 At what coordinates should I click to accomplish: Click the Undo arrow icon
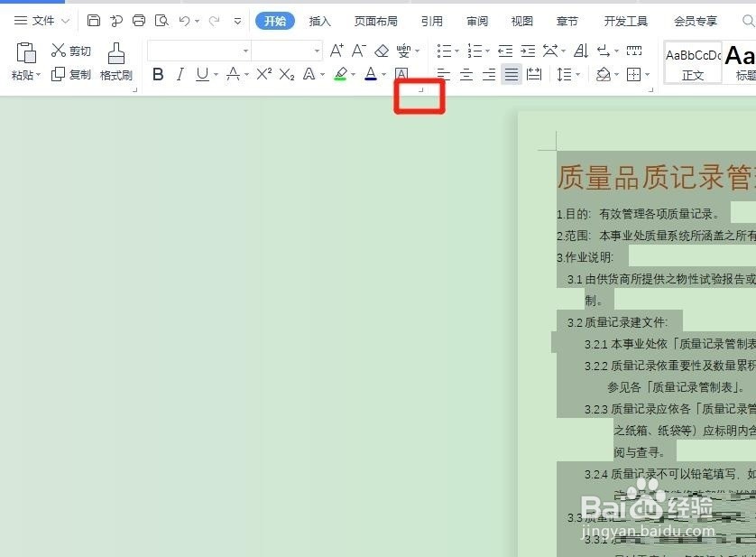(x=184, y=21)
